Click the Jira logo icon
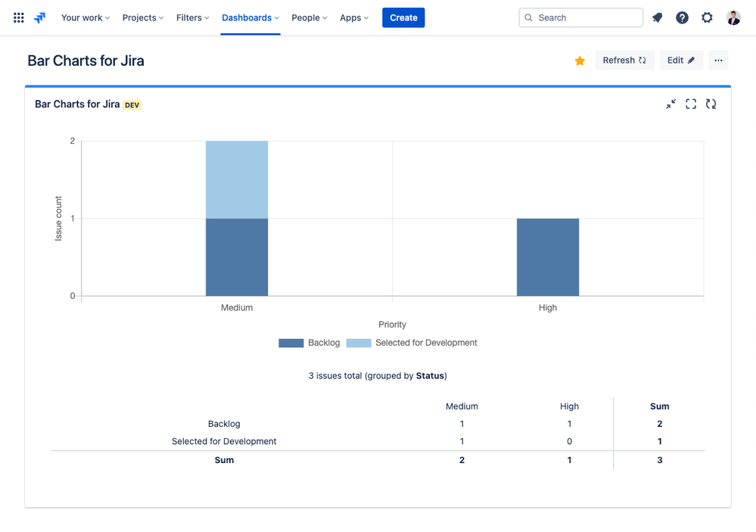Viewport: 756px width, 532px height. pyautogui.click(x=39, y=18)
